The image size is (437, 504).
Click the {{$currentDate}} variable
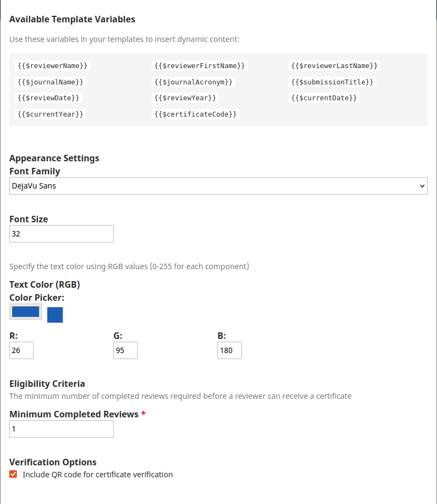[324, 98]
